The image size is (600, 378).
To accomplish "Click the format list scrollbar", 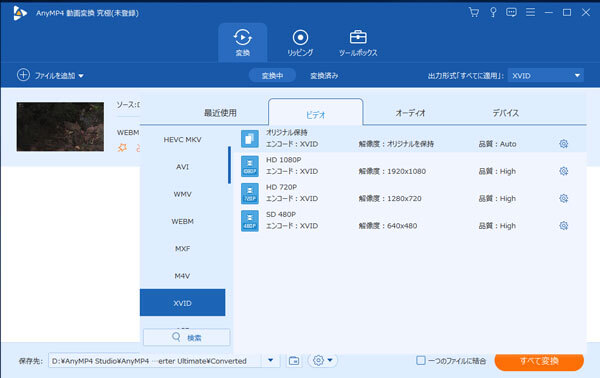I will pos(229,165).
